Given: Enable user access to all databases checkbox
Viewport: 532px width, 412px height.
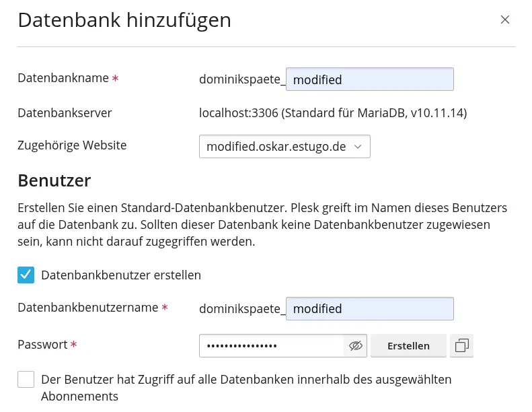Looking at the screenshot, I should (26, 380).
